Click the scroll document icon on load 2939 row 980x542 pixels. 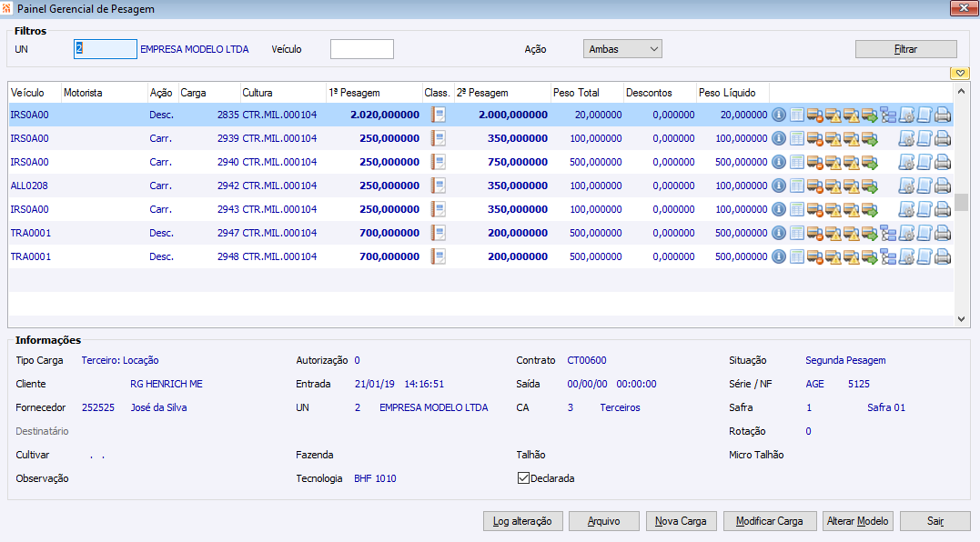[924, 138]
